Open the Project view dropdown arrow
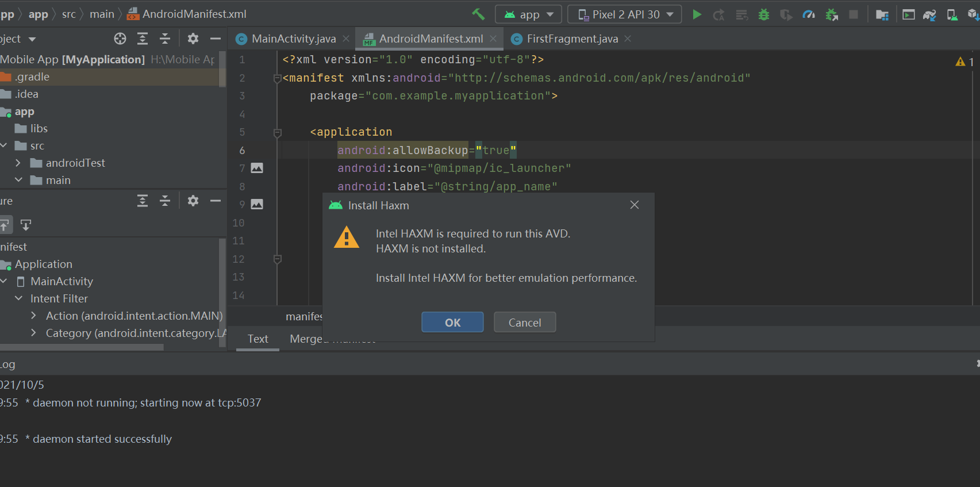 point(32,39)
